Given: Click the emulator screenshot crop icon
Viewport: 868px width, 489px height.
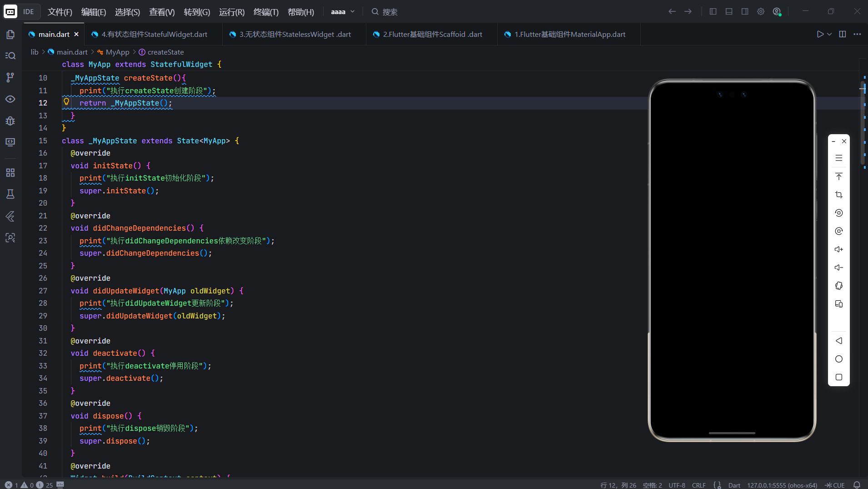Looking at the screenshot, I should click(x=839, y=195).
